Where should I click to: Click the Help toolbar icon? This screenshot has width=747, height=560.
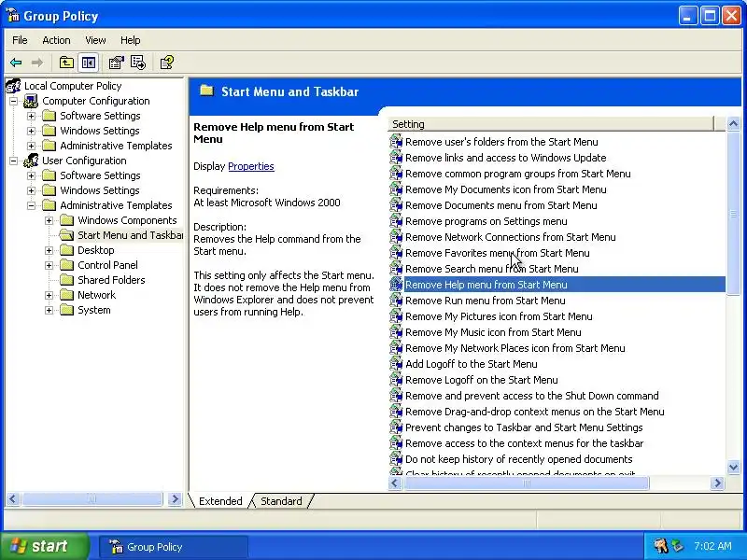click(167, 63)
